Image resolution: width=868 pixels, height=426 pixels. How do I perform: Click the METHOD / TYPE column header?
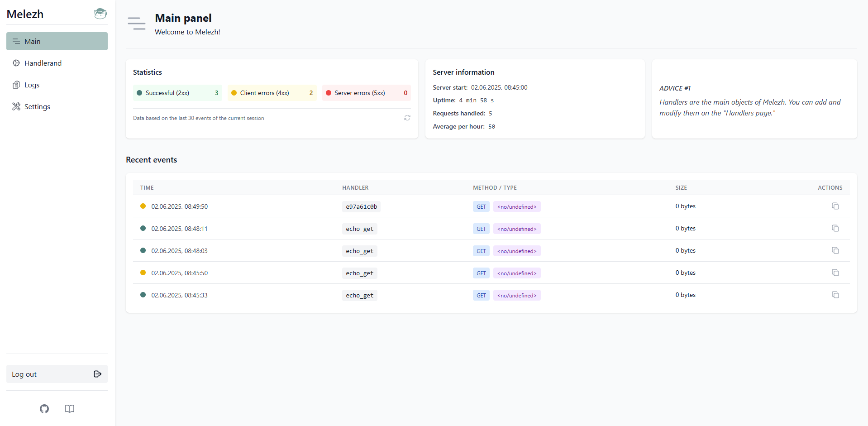pos(495,187)
